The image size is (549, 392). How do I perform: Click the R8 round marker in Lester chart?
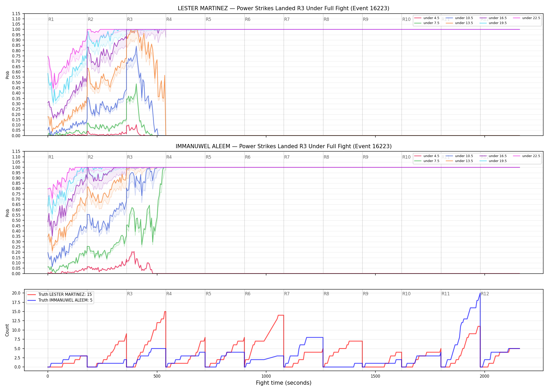point(326,19)
